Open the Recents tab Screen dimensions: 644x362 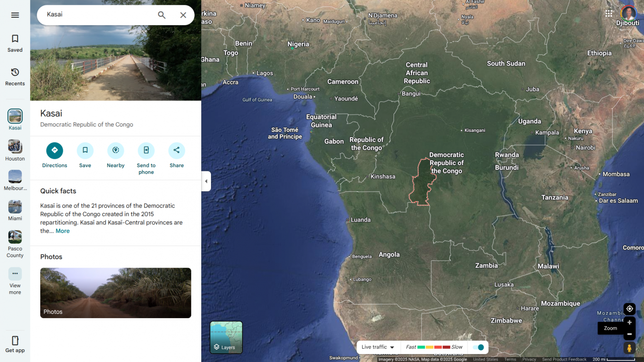(15, 77)
